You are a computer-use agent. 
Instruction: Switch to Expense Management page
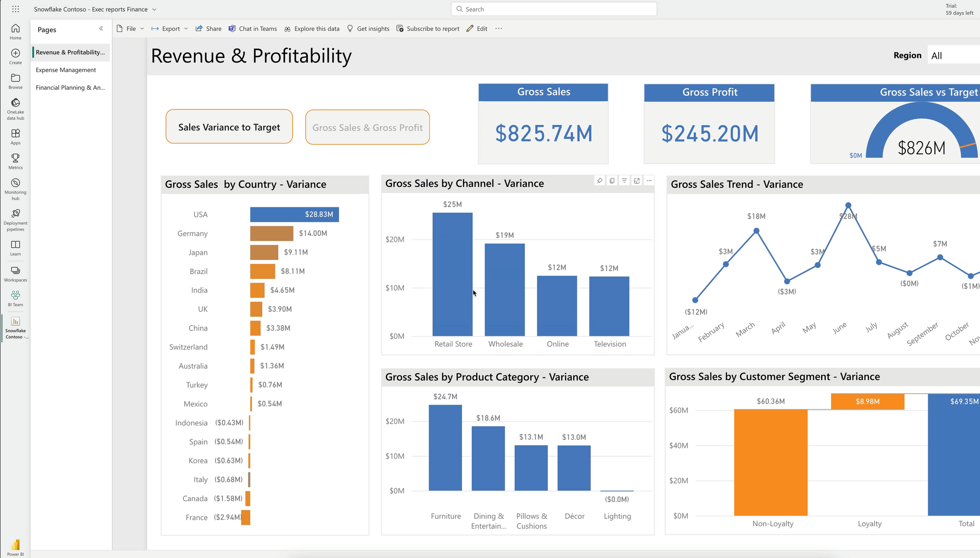[66, 70]
